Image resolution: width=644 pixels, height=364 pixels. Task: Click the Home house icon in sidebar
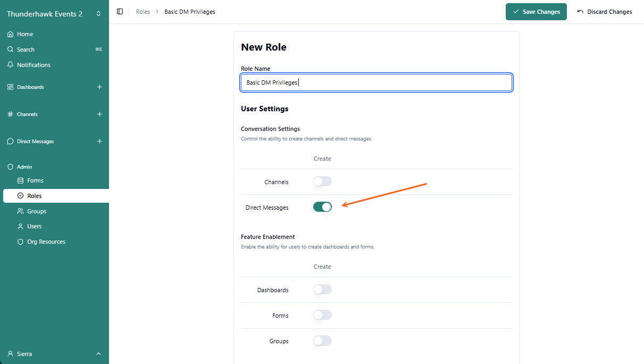[x=10, y=34]
